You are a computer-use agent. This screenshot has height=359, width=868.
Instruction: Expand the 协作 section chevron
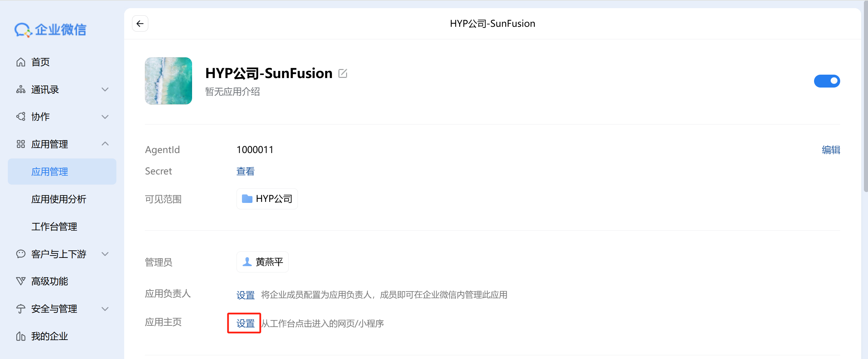(x=105, y=117)
